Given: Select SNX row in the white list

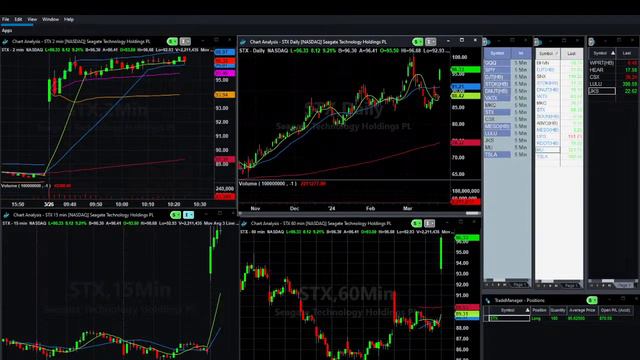Looking at the screenshot, I should point(559,76).
